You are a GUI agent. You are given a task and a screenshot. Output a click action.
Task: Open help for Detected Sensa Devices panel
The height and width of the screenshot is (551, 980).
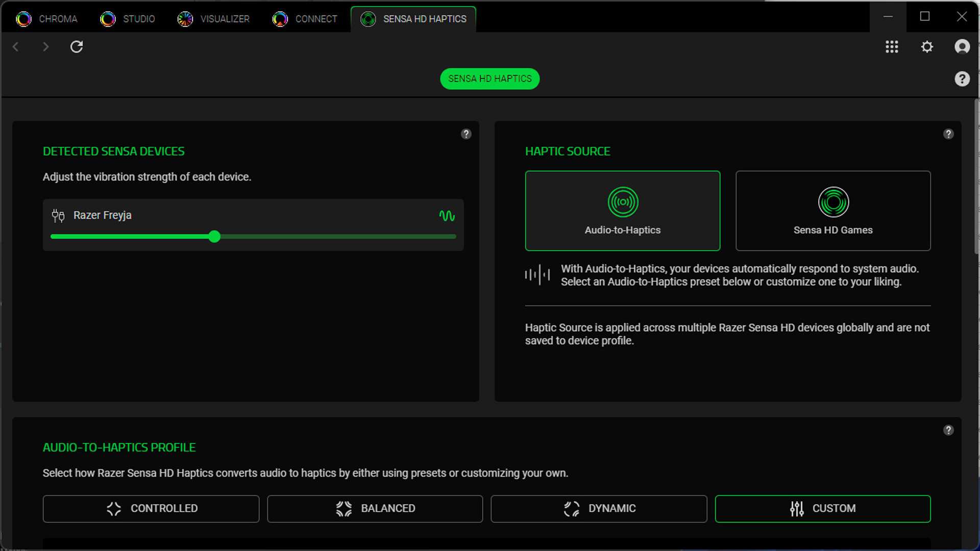point(466,134)
